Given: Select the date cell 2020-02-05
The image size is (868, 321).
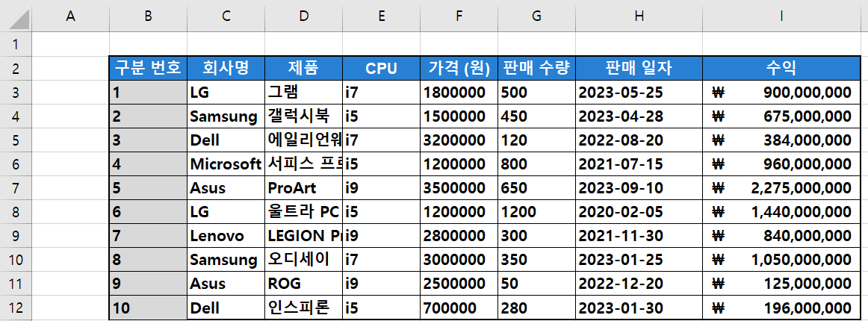Looking at the screenshot, I should tap(639, 211).
